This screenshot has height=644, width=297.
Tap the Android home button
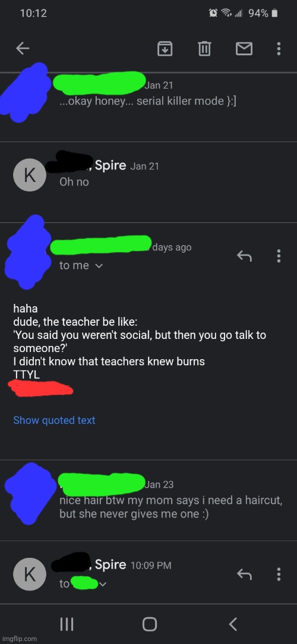click(149, 624)
